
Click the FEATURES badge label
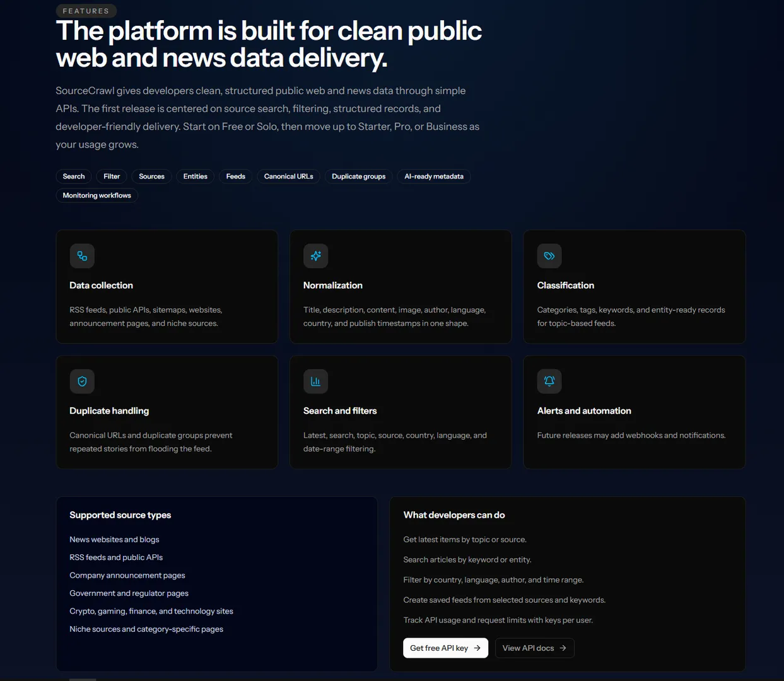(86, 11)
